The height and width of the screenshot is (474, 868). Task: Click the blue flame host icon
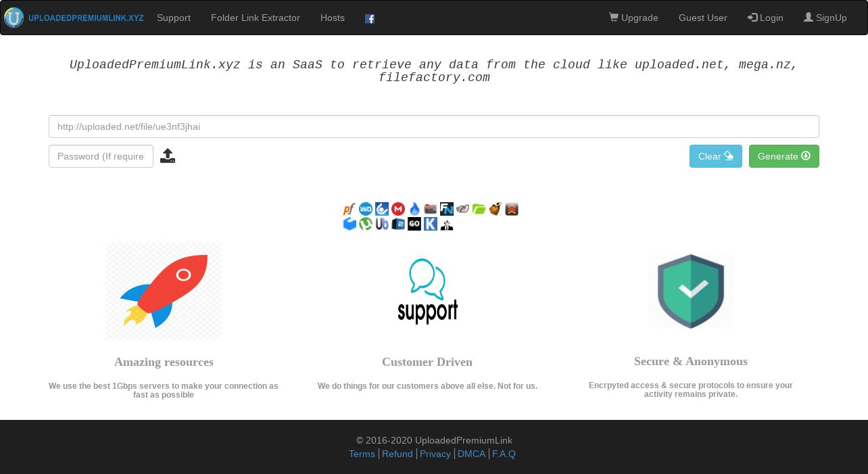click(x=414, y=209)
